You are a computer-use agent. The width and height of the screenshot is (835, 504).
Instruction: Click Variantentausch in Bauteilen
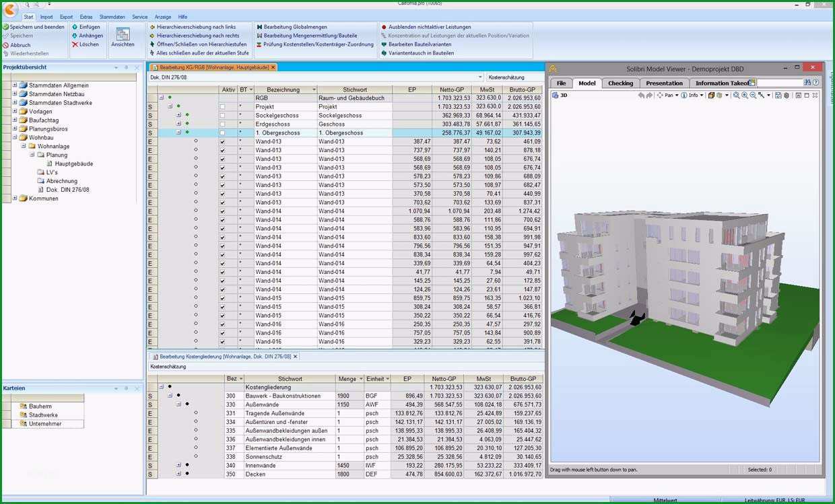click(417, 53)
